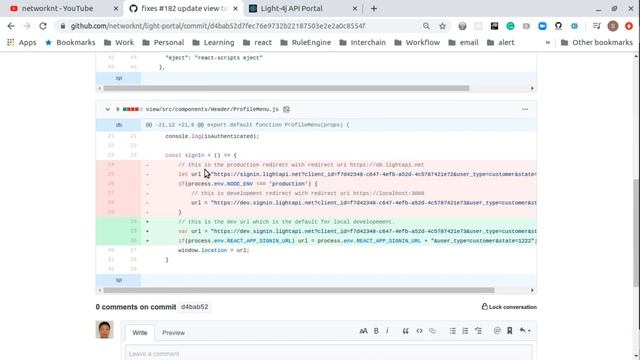Add header text with the AA icon
This screenshot has width=640, height=360.
[363, 331]
